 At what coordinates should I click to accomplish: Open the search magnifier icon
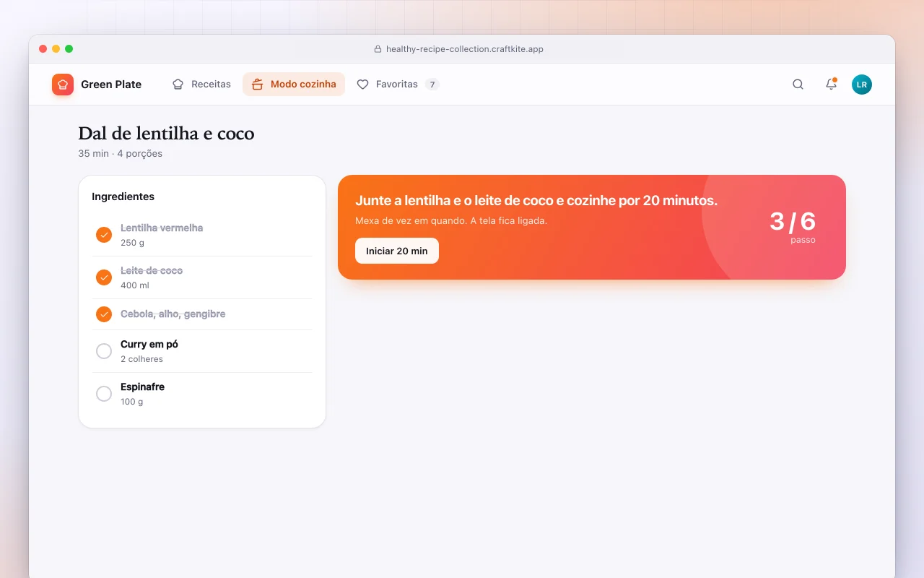pyautogui.click(x=798, y=85)
